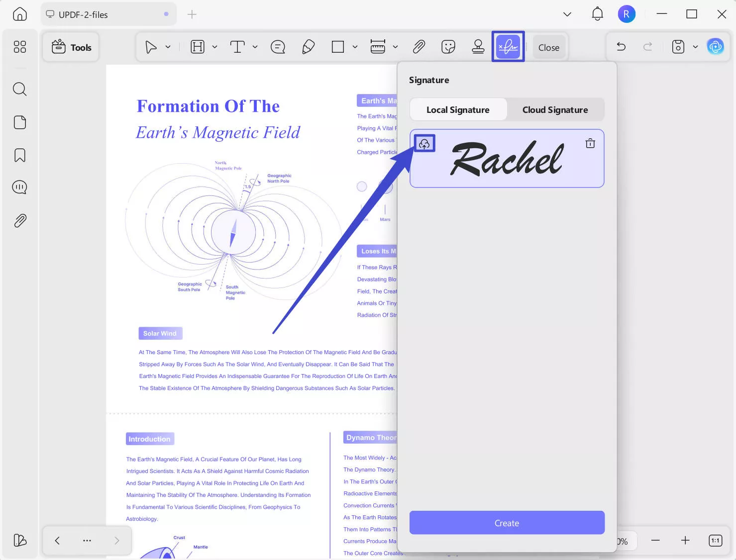Upload the Rachel signature to the cloud
Screen dimensions: 736x560
tap(424, 144)
